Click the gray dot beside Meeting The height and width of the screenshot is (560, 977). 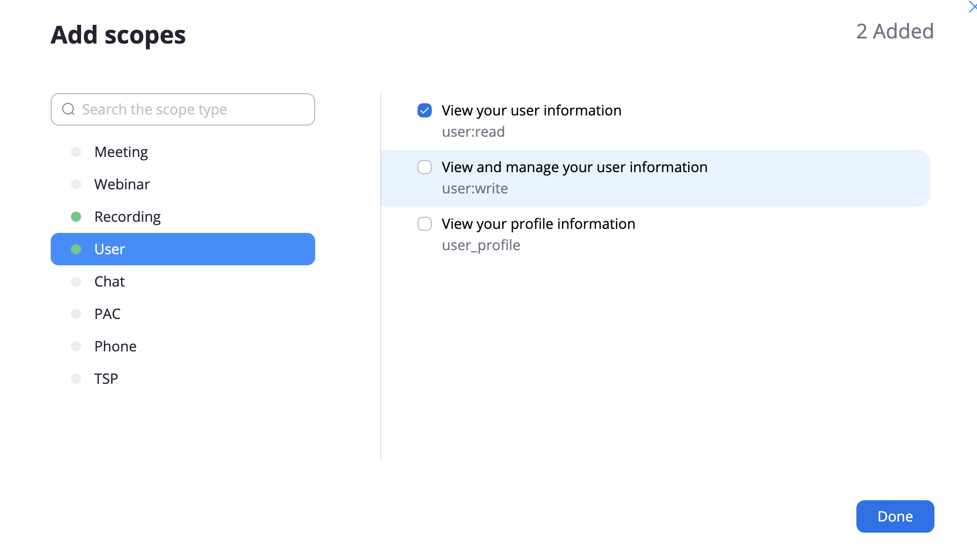point(76,152)
